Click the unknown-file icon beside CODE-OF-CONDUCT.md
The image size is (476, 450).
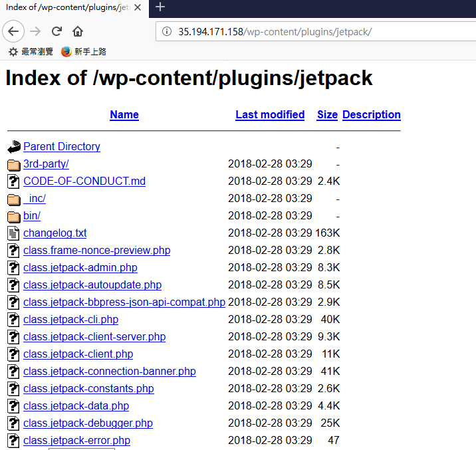[x=13, y=181]
